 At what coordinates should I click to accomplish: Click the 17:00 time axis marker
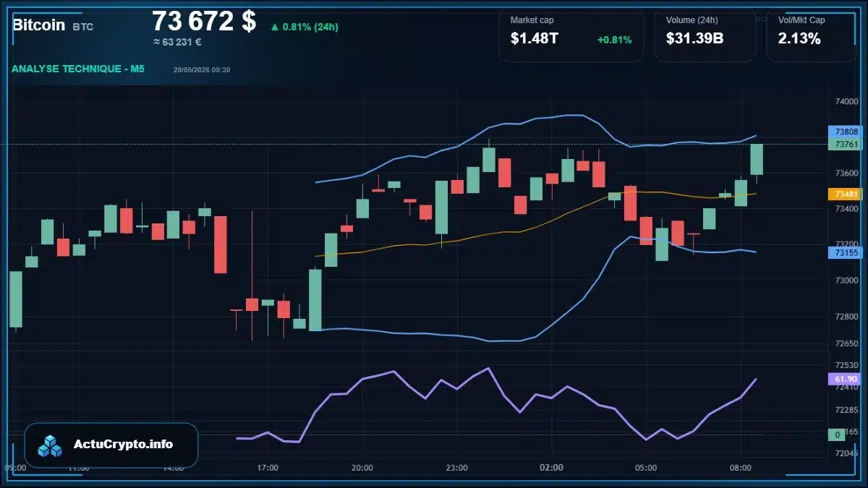pyautogui.click(x=268, y=468)
